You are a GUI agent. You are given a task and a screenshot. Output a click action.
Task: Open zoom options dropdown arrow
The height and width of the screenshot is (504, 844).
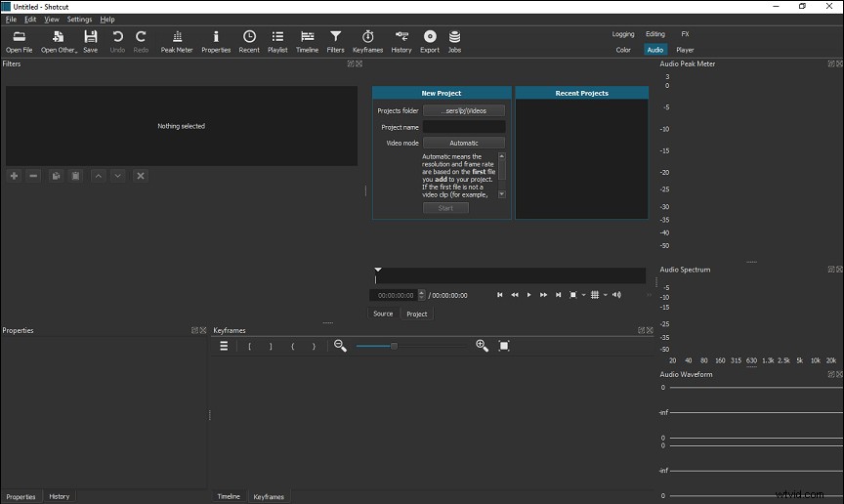(583, 295)
